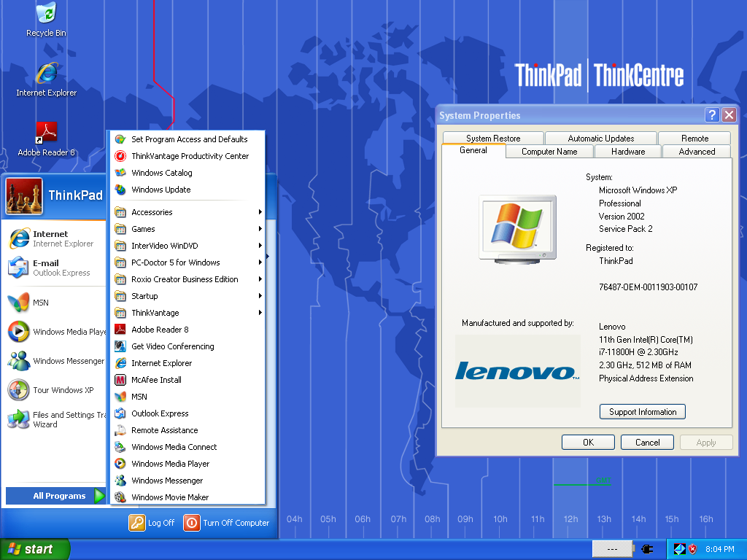
Task: Click the Turn Off Computer power icon
Action: (x=191, y=523)
